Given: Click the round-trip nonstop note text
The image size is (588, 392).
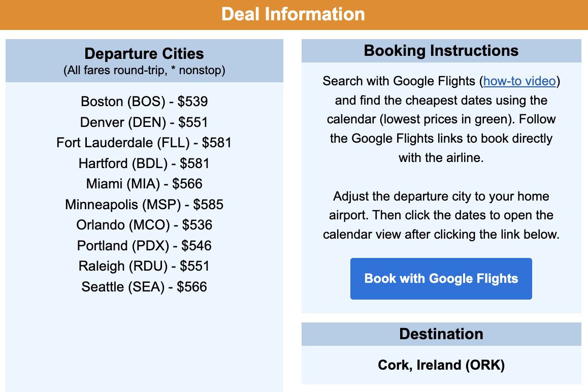Looking at the screenshot, I should point(144,70).
